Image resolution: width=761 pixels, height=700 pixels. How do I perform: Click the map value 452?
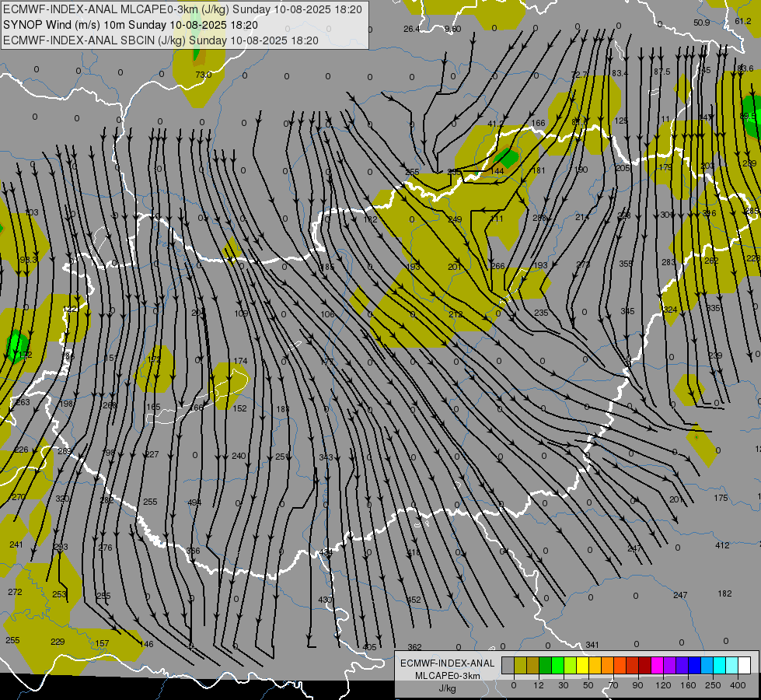(x=414, y=600)
